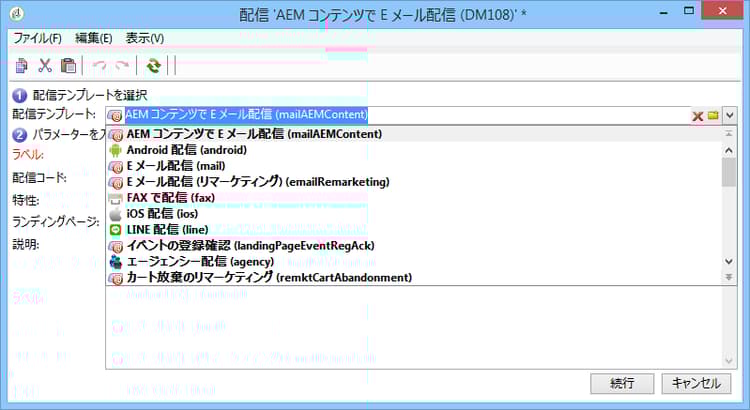This screenshot has height=410, width=750.
Task: Expand the 配信テンプレート dropdown arrow
Action: [x=729, y=115]
